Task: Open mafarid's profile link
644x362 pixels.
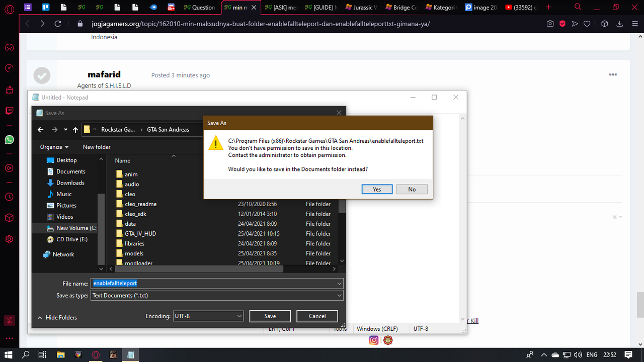Action: [104, 74]
